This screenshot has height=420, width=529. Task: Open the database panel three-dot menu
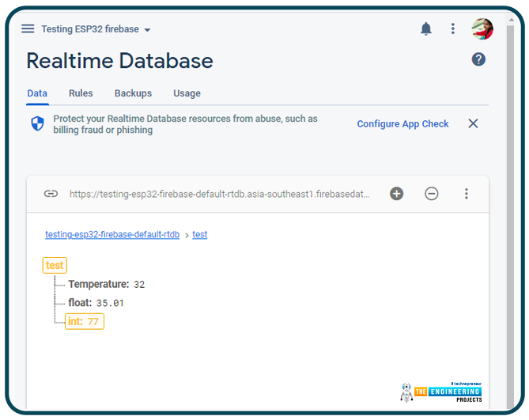pyautogui.click(x=467, y=194)
